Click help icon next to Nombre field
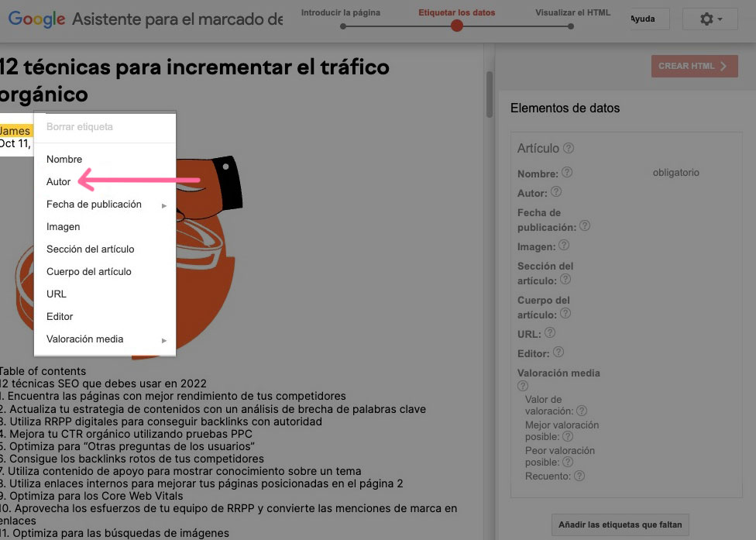Viewport: 756px width, 540px height. pos(566,173)
